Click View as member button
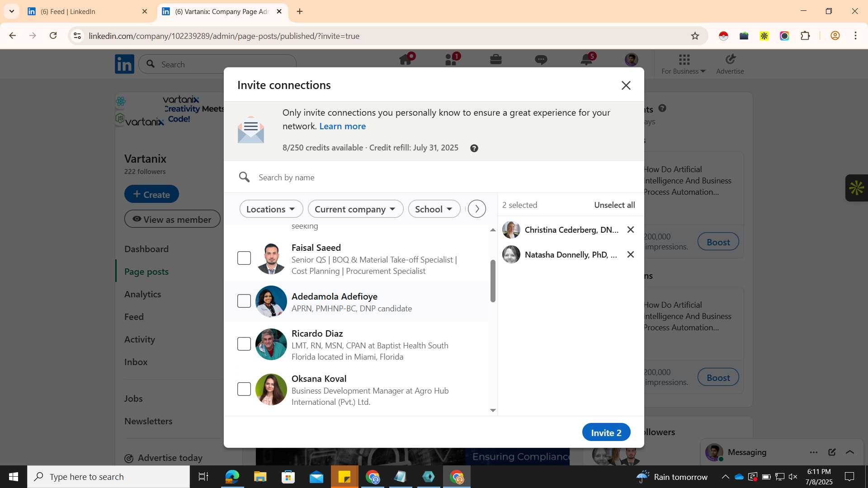This screenshot has width=868, height=488. tap(172, 219)
